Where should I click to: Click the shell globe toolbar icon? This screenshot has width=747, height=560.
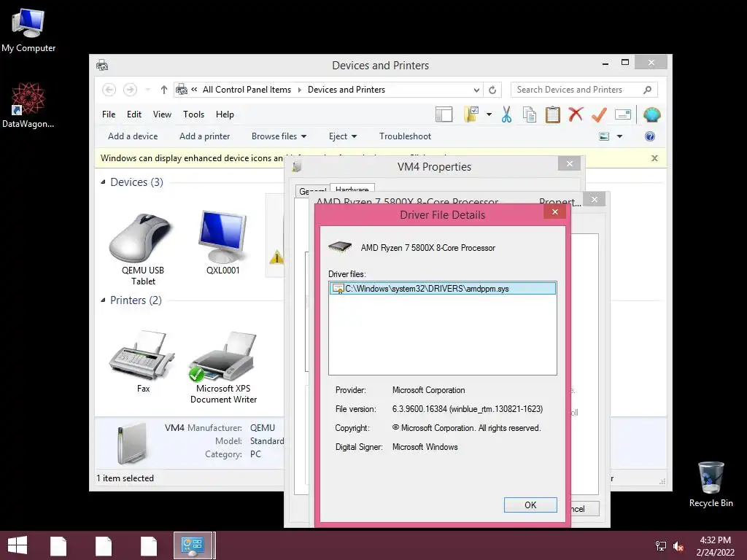pyautogui.click(x=651, y=114)
